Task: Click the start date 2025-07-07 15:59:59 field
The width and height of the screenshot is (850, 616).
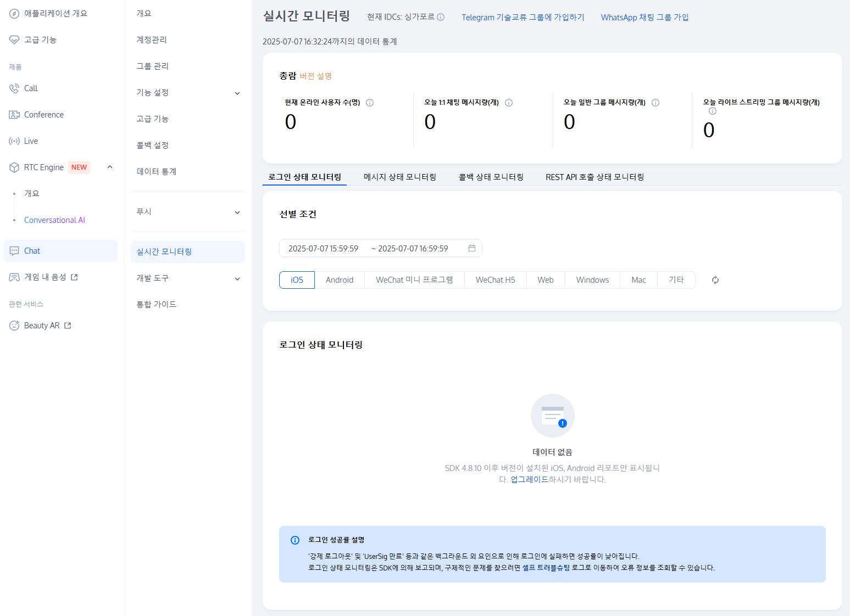Action: coord(323,249)
